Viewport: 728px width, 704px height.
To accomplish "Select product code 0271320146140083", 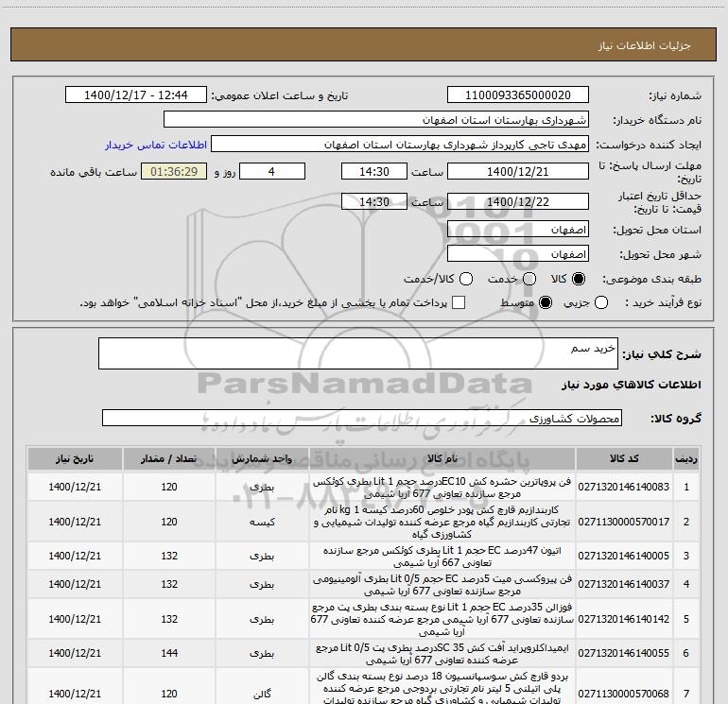I will 624,487.
